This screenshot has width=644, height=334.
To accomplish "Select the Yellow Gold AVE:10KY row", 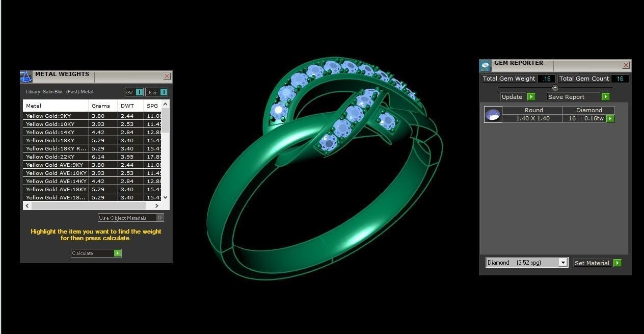I will click(93, 173).
